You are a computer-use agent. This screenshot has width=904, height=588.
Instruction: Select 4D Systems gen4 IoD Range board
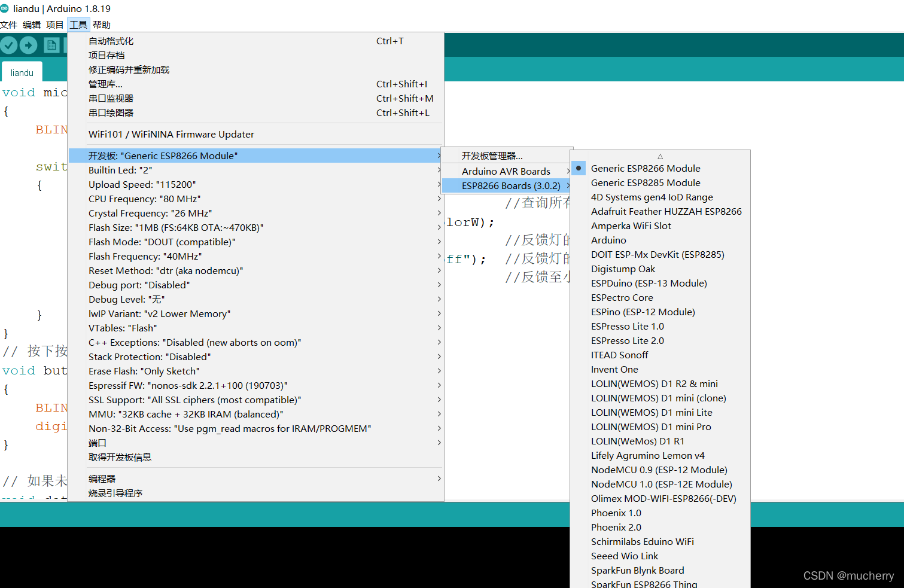(x=661, y=197)
